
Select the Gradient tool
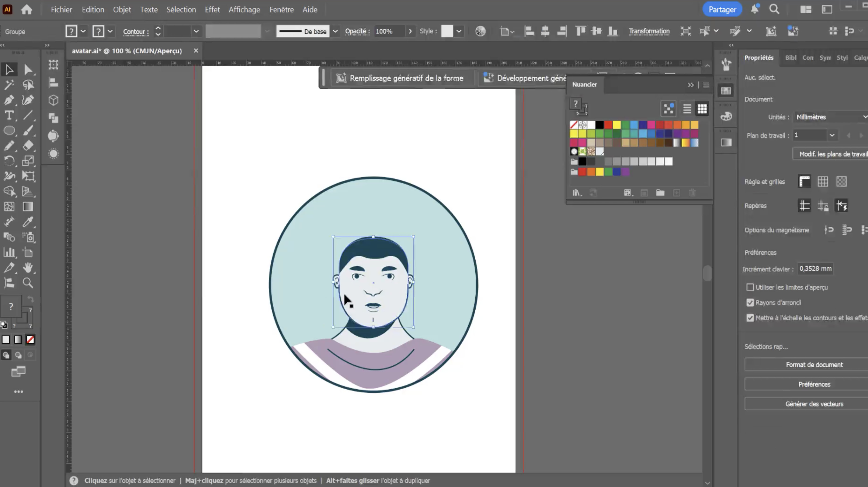click(x=28, y=207)
